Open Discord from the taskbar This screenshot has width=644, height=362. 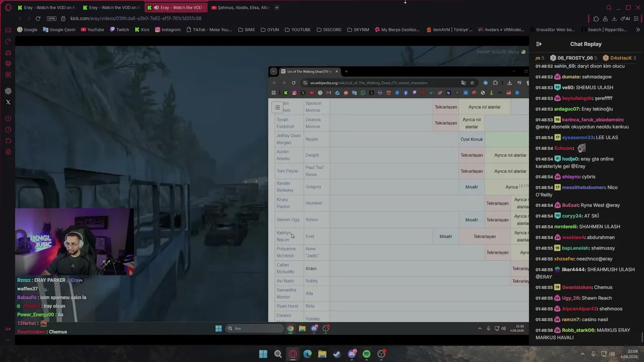(352, 354)
